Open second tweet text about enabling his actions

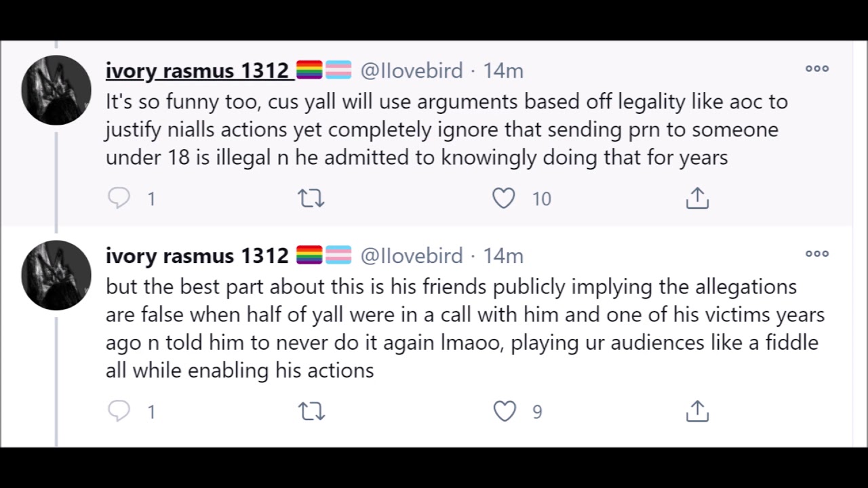pos(465,328)
